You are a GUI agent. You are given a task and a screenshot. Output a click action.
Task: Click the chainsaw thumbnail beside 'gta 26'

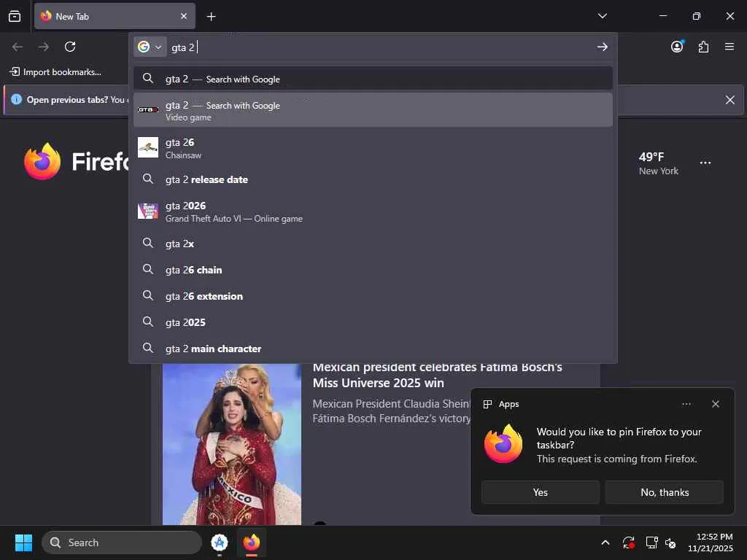[x=148, y=147]
